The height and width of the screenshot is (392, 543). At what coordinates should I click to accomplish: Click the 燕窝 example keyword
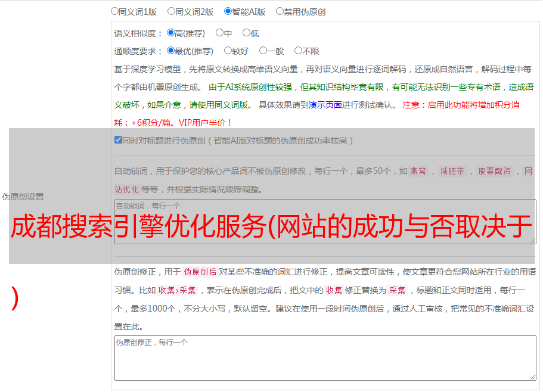pyautogui.click(x=418, y=171)
